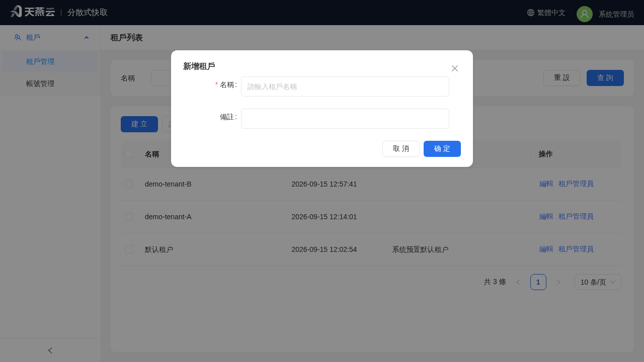Collapse the 租戶 sidebar menu chevron
The image size is (644, 362).
pyautogui.click(x=87, y=37)
